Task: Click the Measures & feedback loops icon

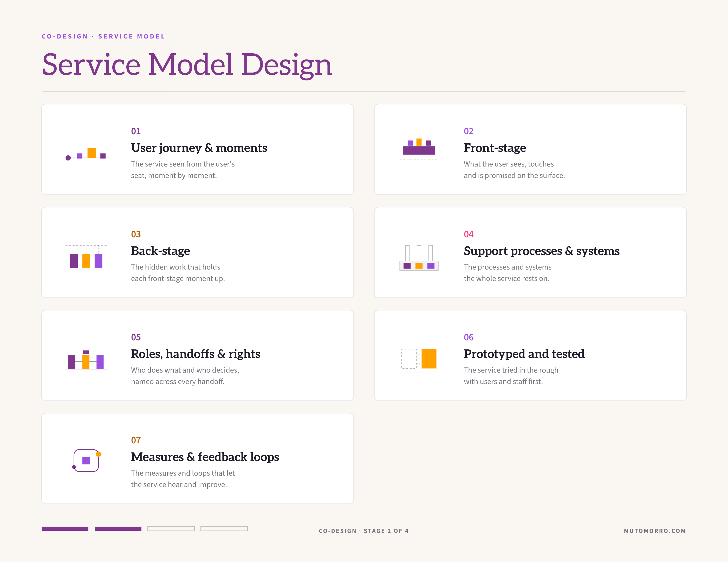Action: (86, 460)
